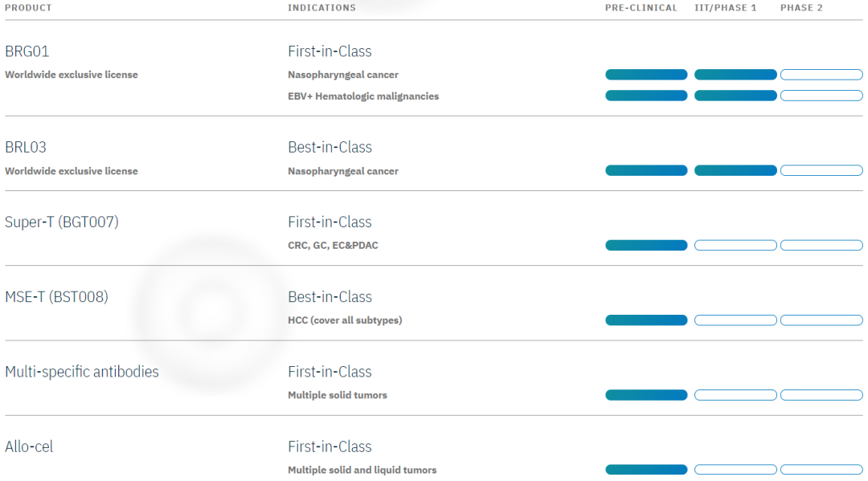Open the Super-T (BGT007) product entry
This screenshot has width=868, height=481.
[x=62, y=222]
